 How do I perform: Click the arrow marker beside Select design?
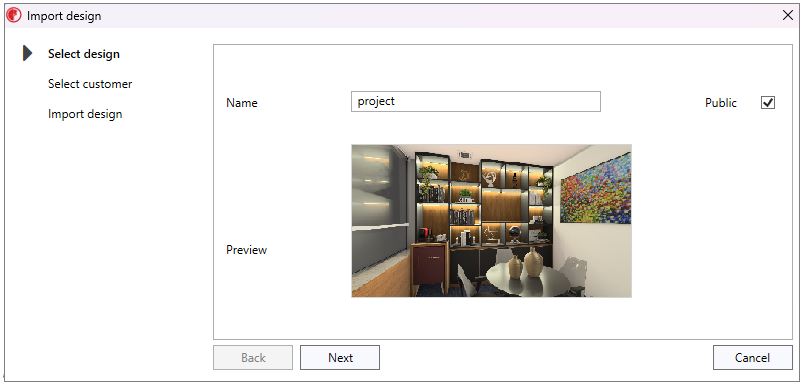pyautogui.click(x=28, y=53)
